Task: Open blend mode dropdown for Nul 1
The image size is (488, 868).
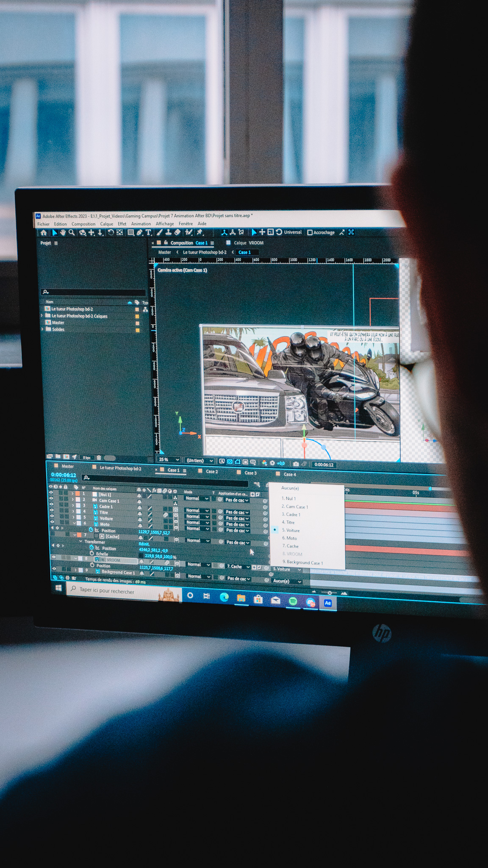Action: 197,498
